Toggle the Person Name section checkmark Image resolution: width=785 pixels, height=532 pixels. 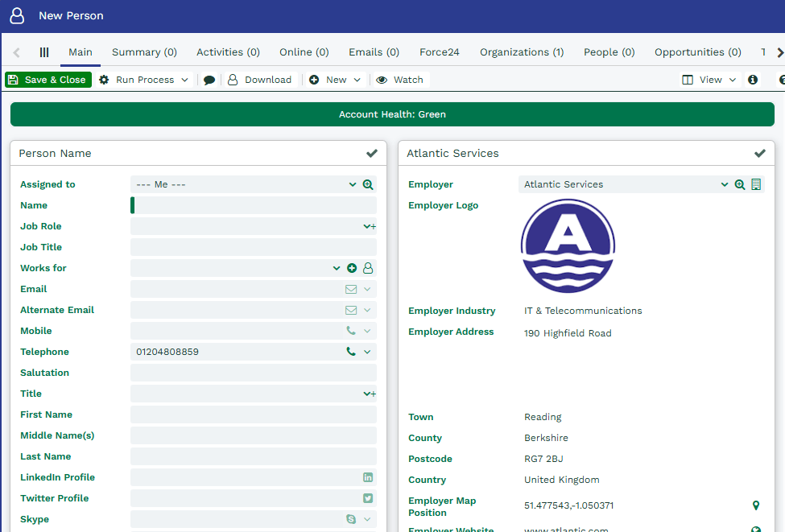point(371,153)
